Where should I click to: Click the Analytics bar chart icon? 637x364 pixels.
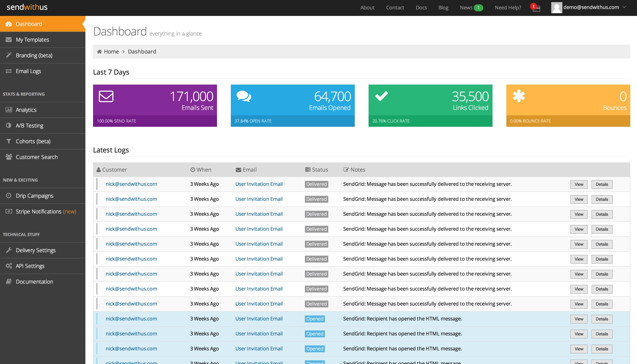pos(9,110)
